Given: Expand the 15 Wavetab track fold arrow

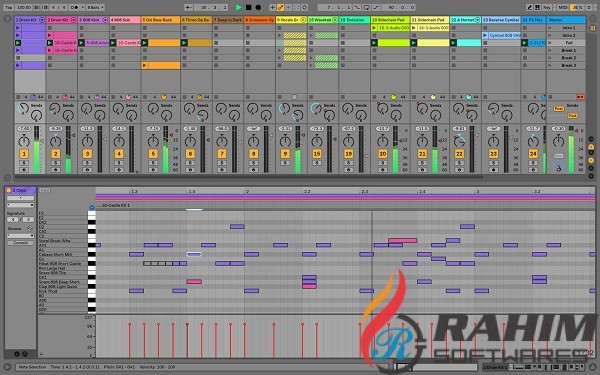Looking at the screenshot, I should click(335, 20).
